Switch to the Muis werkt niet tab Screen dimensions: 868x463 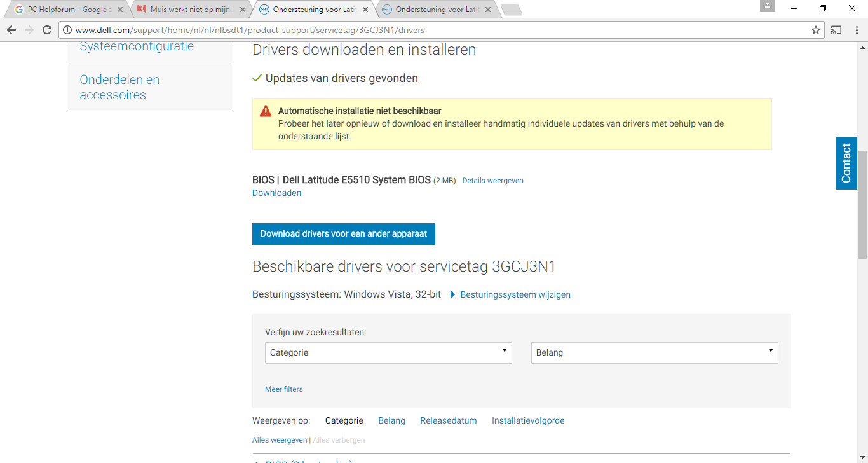tap(191, 10)
